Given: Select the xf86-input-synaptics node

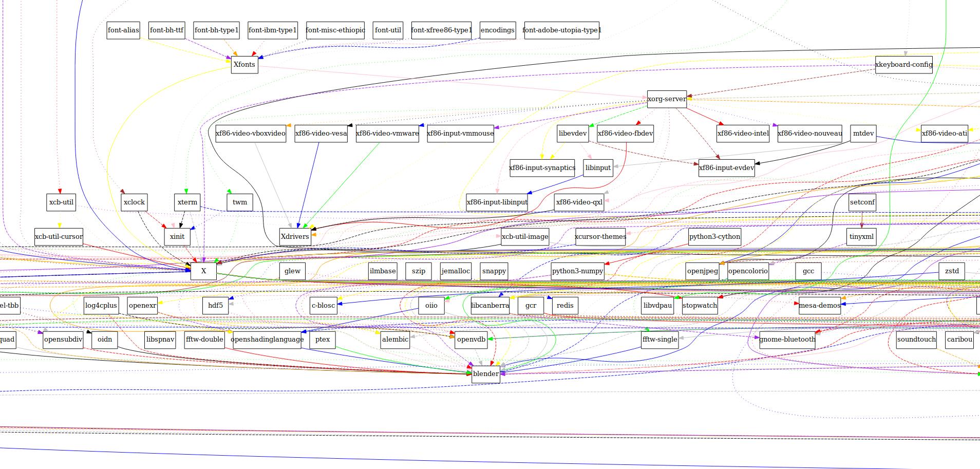Looking at the screenshot, I should click(x=542, y=168).
